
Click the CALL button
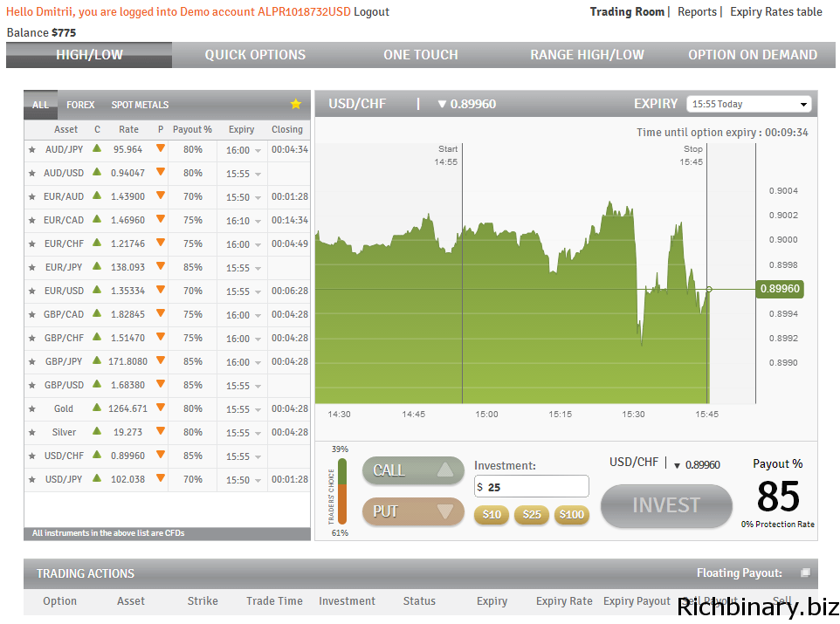[x=413, y=470]
